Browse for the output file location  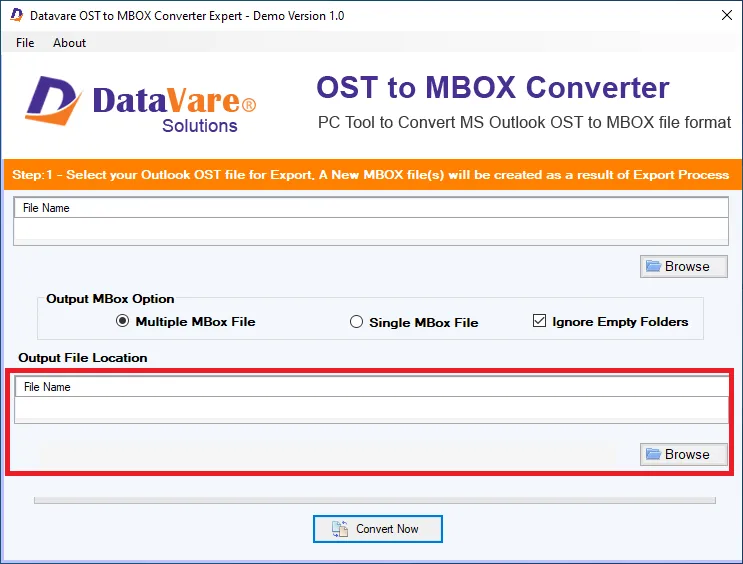pyautogui.click(x=683, y=454)
